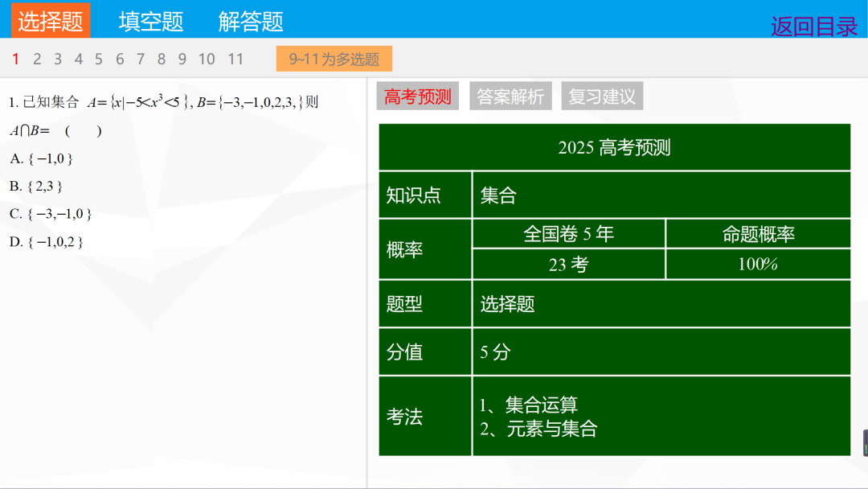View the 复习建议 panel
This screenshot has height=489, width=868.
[x=602, y=96]
